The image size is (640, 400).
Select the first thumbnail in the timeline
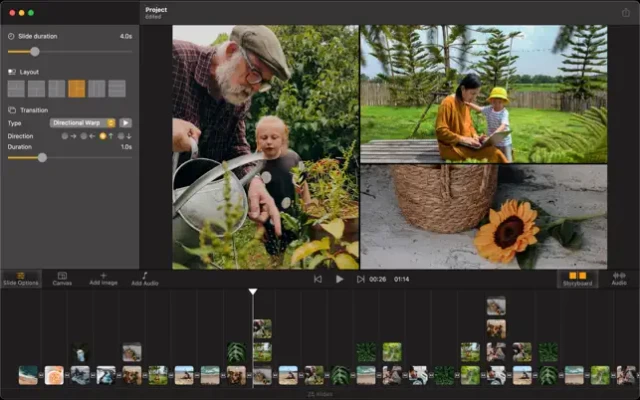(x=28, y=375)
